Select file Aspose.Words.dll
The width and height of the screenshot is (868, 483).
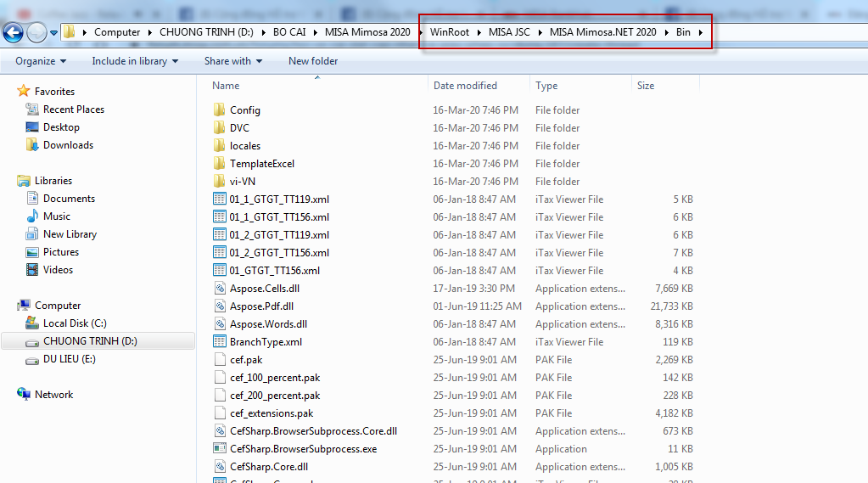point(268,324)
